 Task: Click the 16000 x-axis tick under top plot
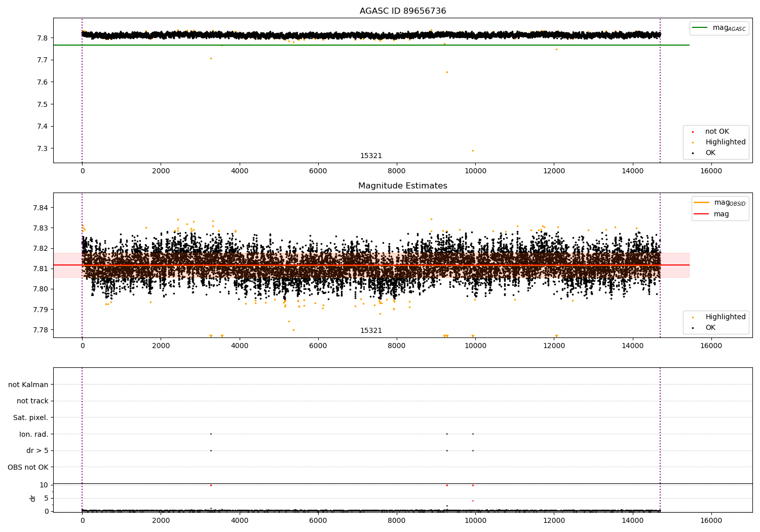[711, 171]
